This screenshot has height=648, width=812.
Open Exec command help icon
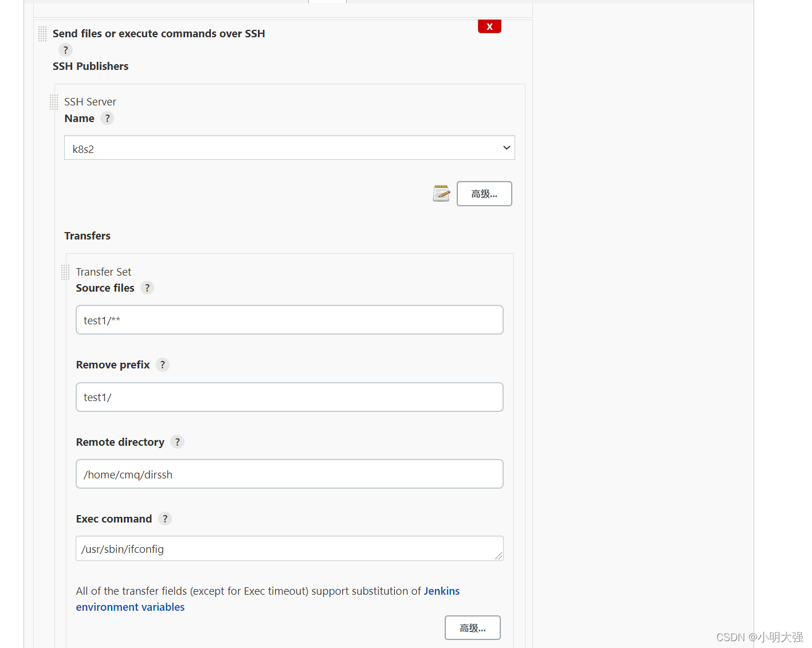(165, 519)
